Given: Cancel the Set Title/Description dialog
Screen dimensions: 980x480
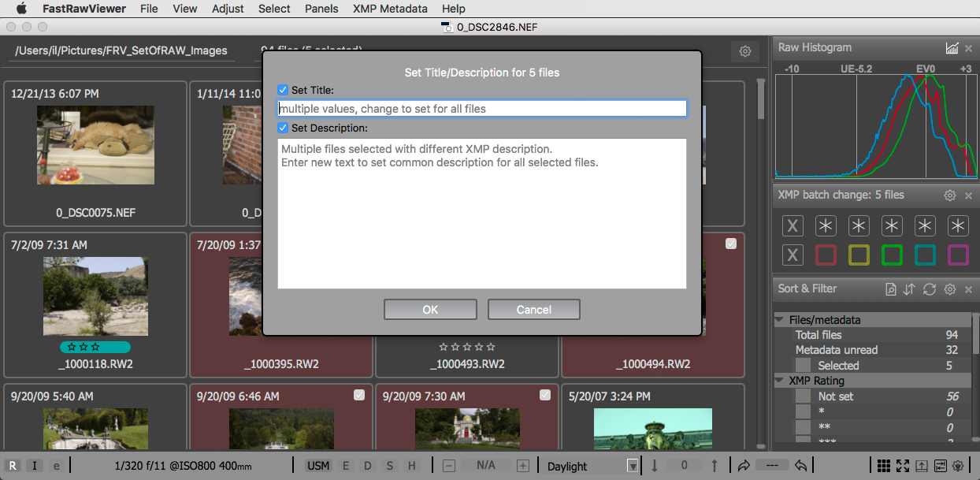Looking at the screenshot, I should click(533, 310).
